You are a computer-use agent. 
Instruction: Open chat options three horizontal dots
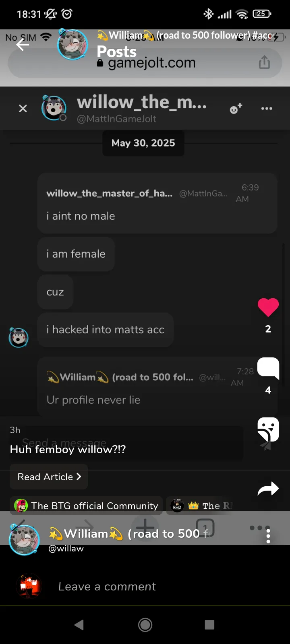[x=267, y=108]
